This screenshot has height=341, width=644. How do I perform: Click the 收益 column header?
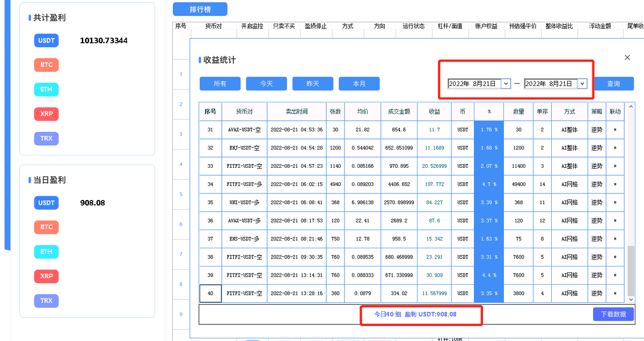(435, 112)
